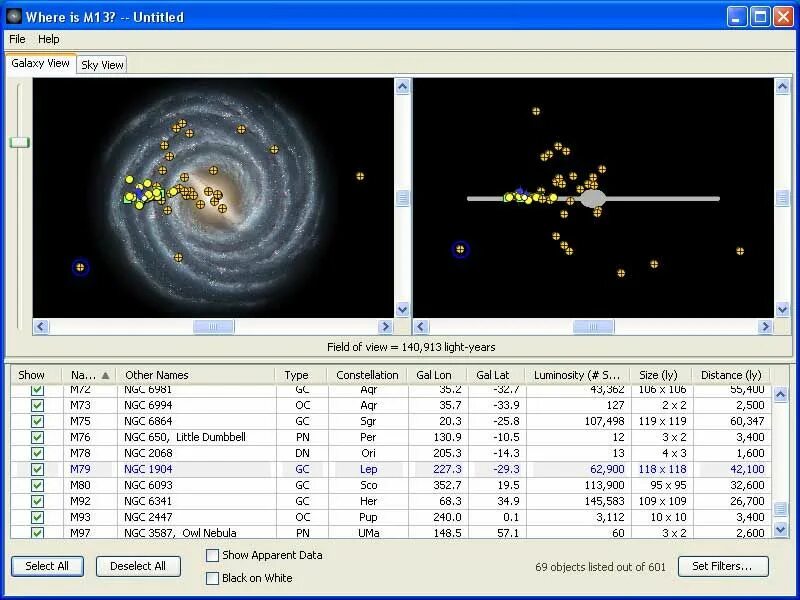Click the M80 name cell
Viewport: 800px width, 600px height.
pos(90,485)
